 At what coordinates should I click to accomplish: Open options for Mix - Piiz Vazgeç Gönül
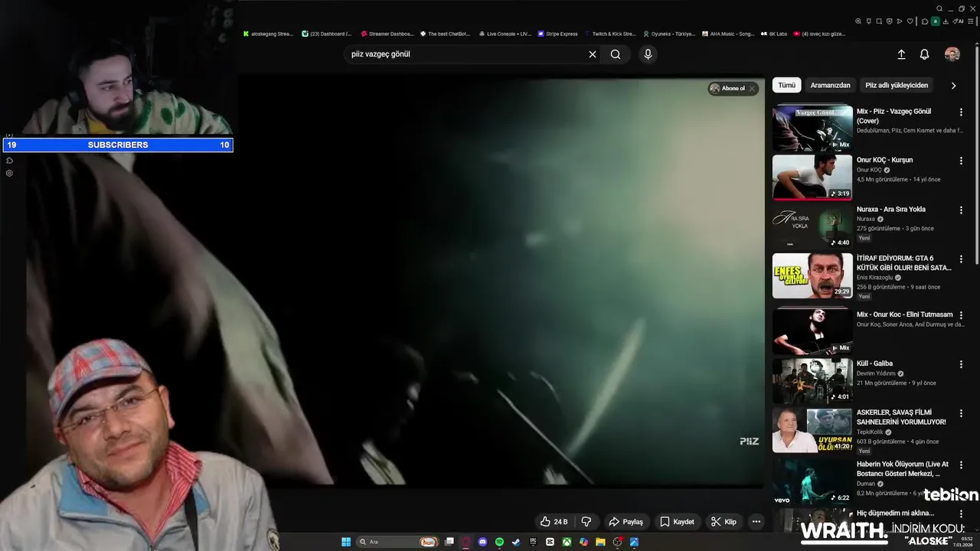961,112
